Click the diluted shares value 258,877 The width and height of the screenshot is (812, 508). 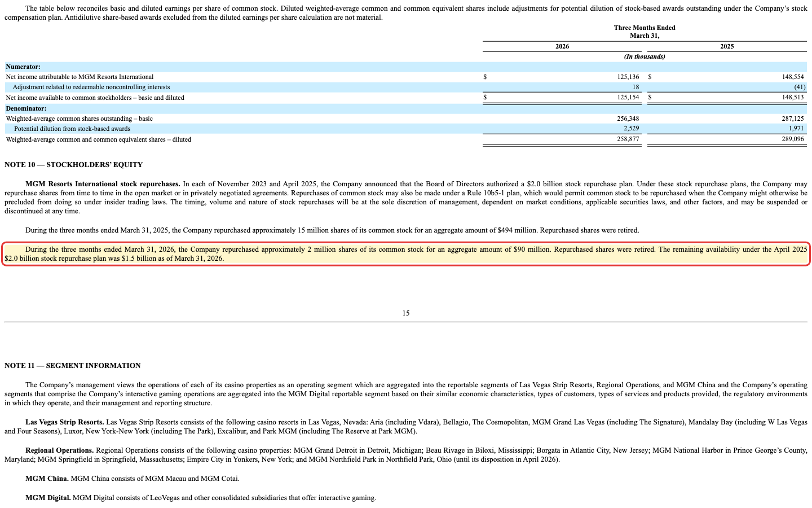pos(628,139)
